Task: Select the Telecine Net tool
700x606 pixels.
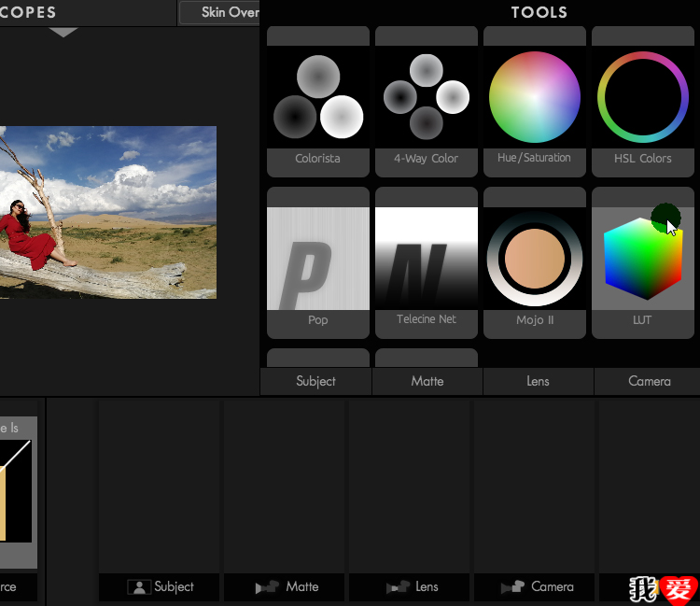Action: 427,262
